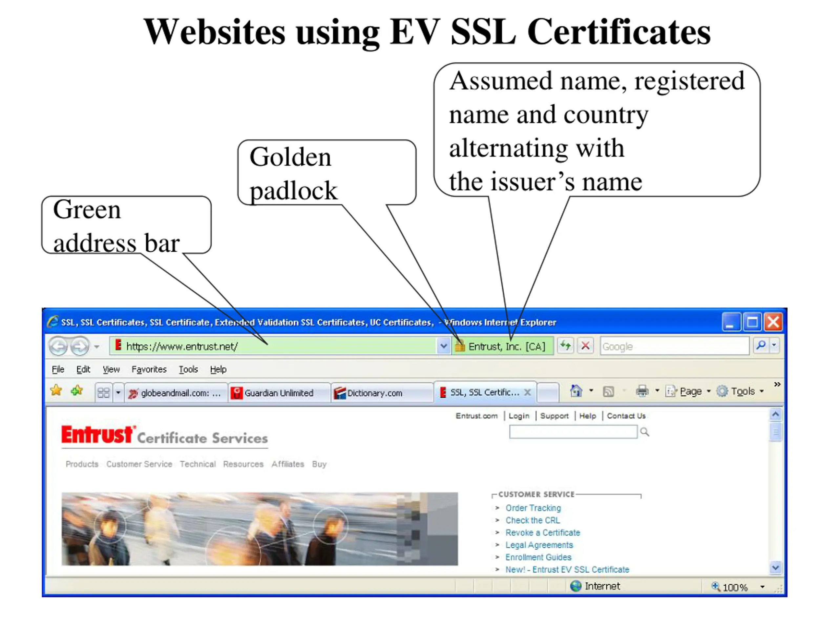Click the Check the CRL link
The image size is (840, 630).
533,520
